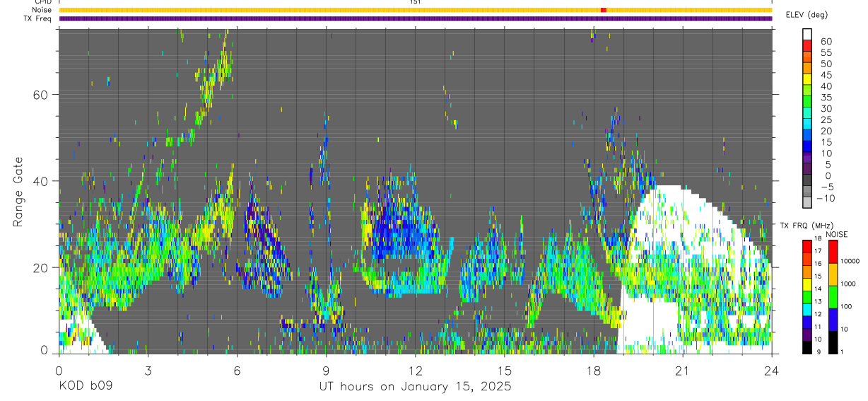Click the '21' tick label on the UT hours axis

pyautogui.click(x=683, y=371)
